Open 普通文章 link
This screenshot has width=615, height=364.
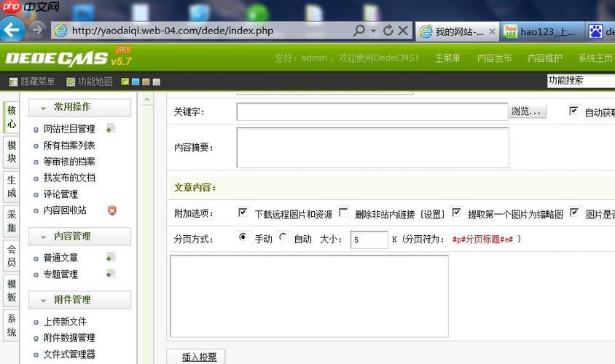click(60, 258)
